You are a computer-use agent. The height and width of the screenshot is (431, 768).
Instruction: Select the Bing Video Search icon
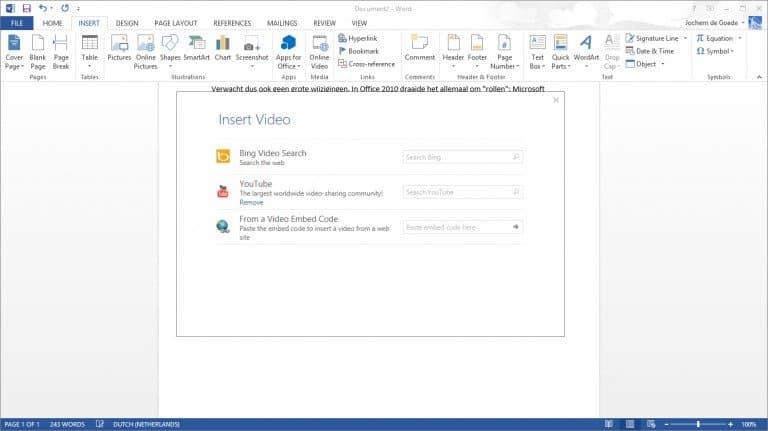pos(223,156)
